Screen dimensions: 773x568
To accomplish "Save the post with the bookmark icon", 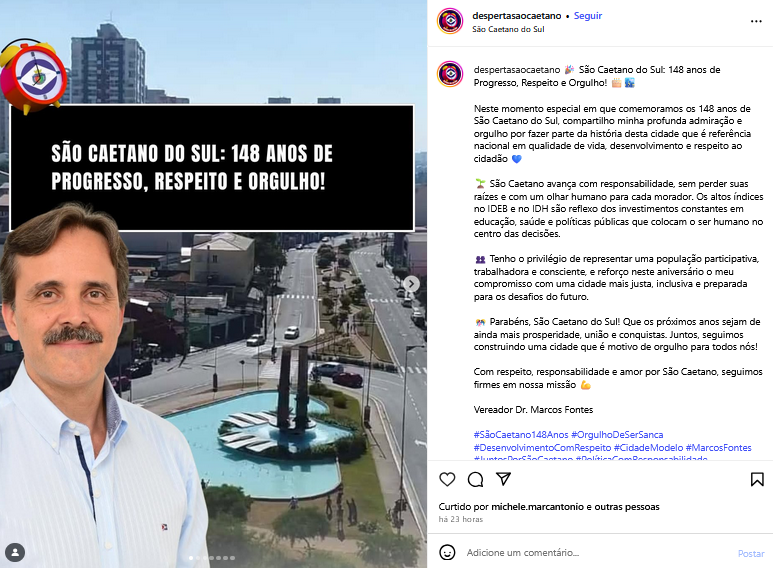I will coord(757,479).
